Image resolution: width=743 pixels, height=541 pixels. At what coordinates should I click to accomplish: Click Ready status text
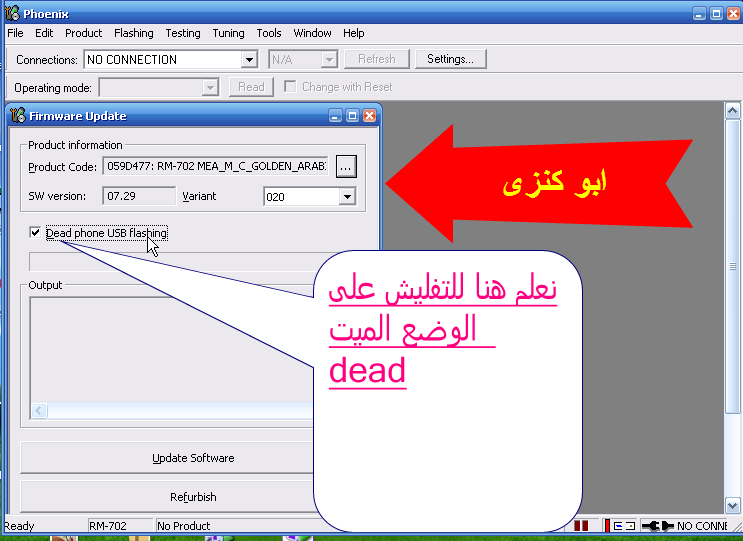point(19,526)
